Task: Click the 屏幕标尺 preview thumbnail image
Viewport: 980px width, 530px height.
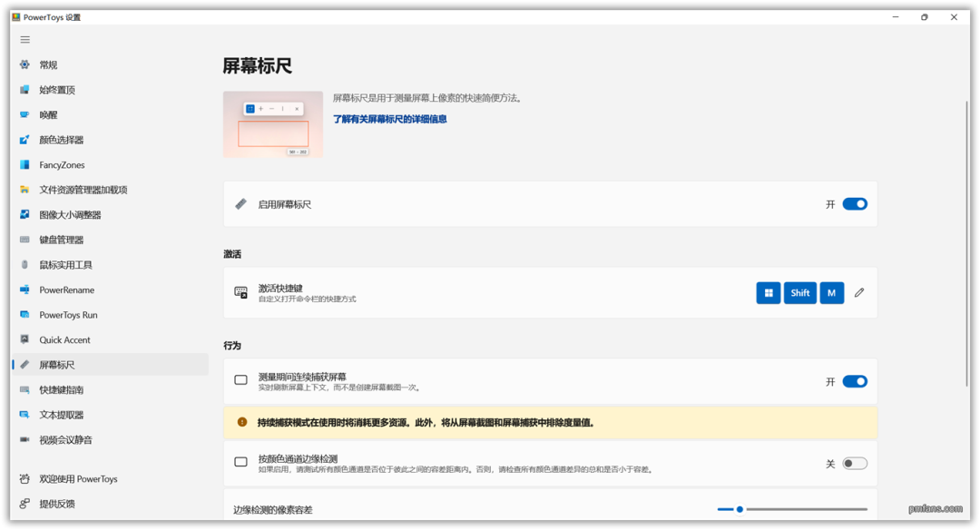Action: coord(273,124)
